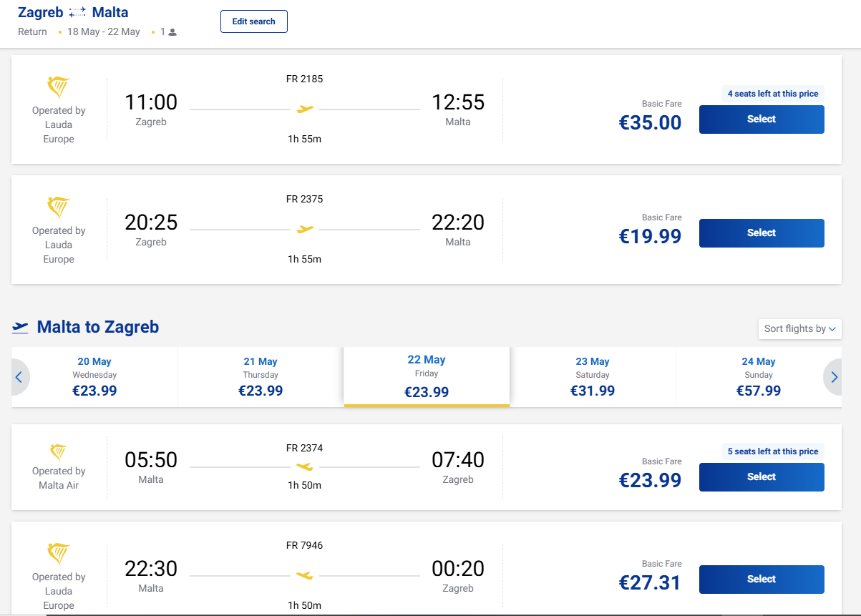This screenshot has width=861, height=616.
Task: Select the €35.00 Zagreb to Malta flight
Action: coord(761,119)
